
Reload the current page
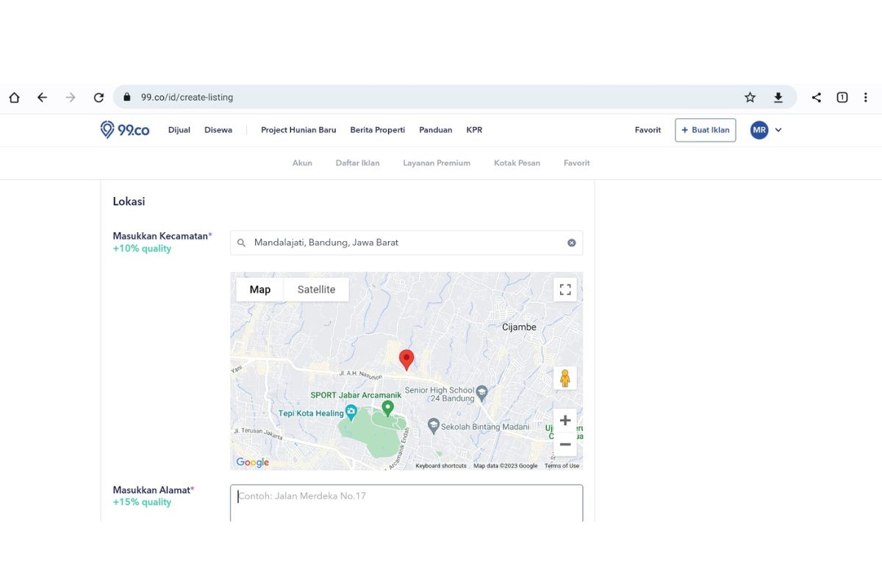(x=98, y=97)
